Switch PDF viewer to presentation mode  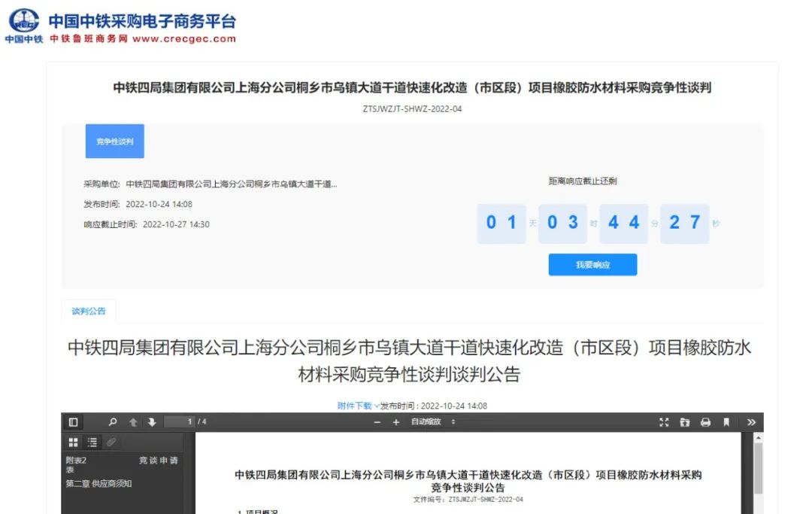664,422
